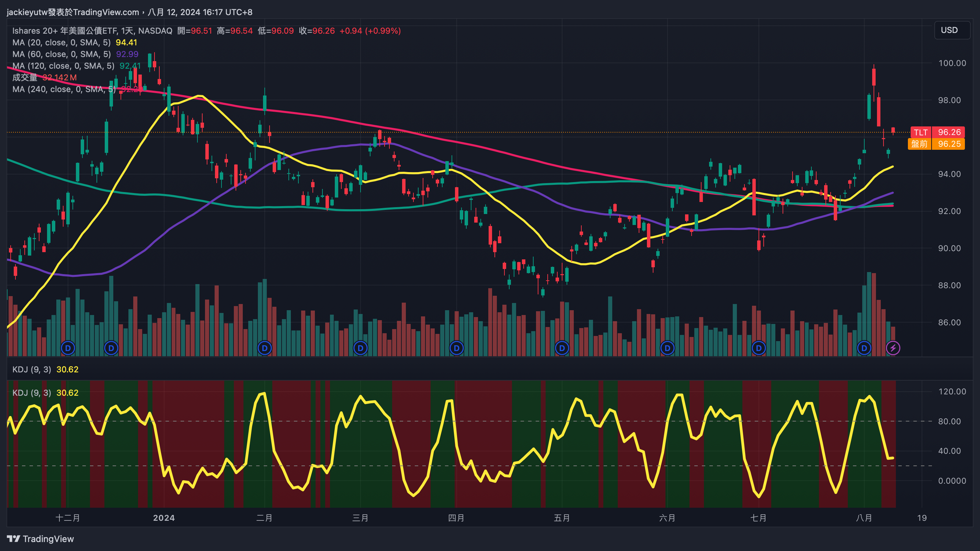Click the jackieyutw發表於TradingView.com header link
The width and height of the screenshot is (980, 551).
click(73, 12)
